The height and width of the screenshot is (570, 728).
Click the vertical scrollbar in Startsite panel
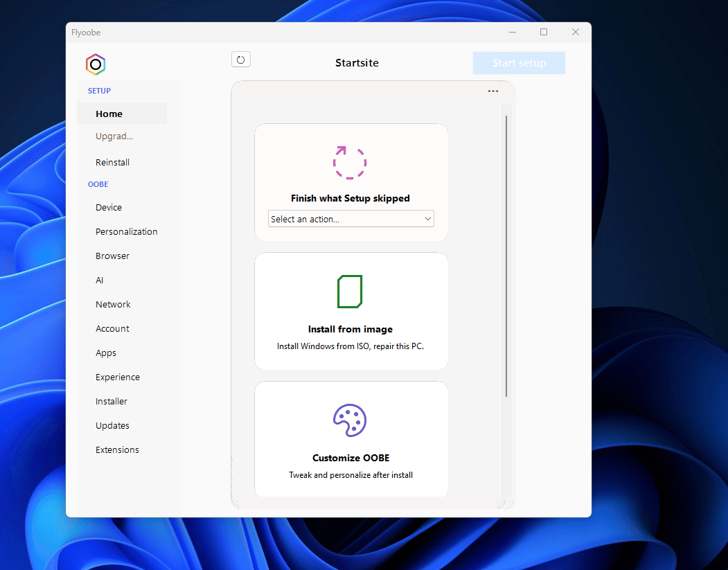point(506,256)
